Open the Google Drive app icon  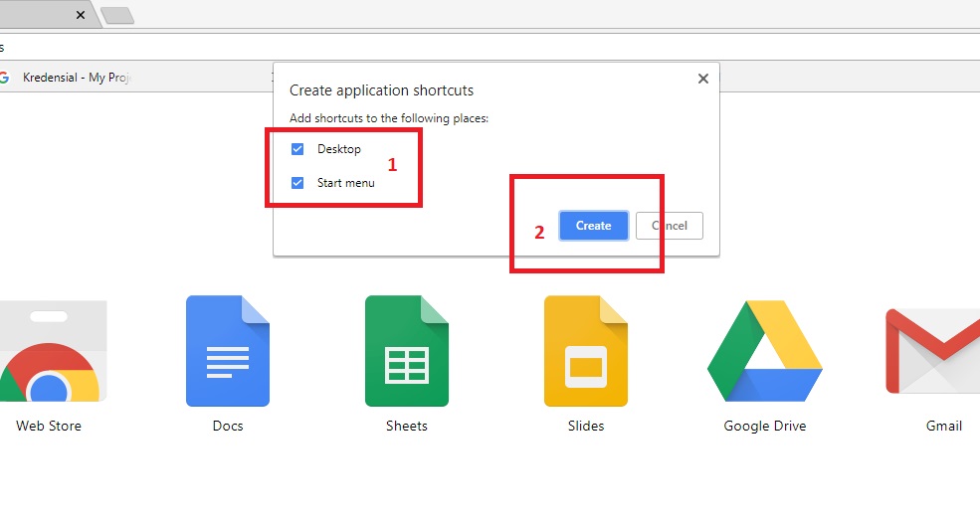point(765,351)
